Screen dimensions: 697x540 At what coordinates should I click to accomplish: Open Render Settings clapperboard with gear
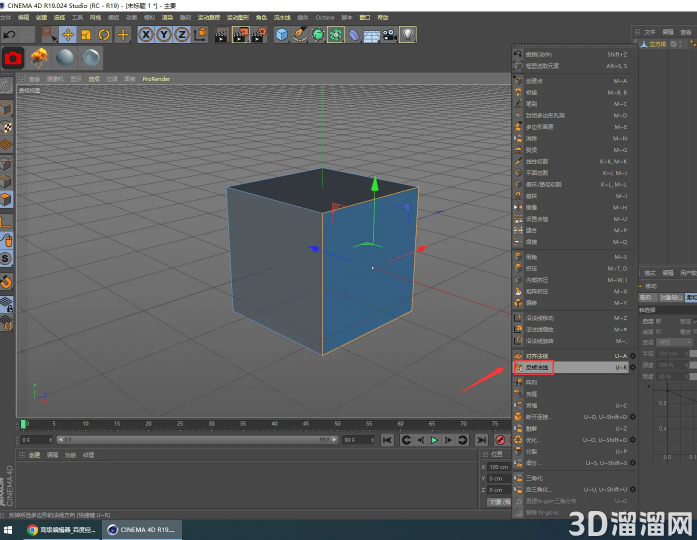point(259,35)
